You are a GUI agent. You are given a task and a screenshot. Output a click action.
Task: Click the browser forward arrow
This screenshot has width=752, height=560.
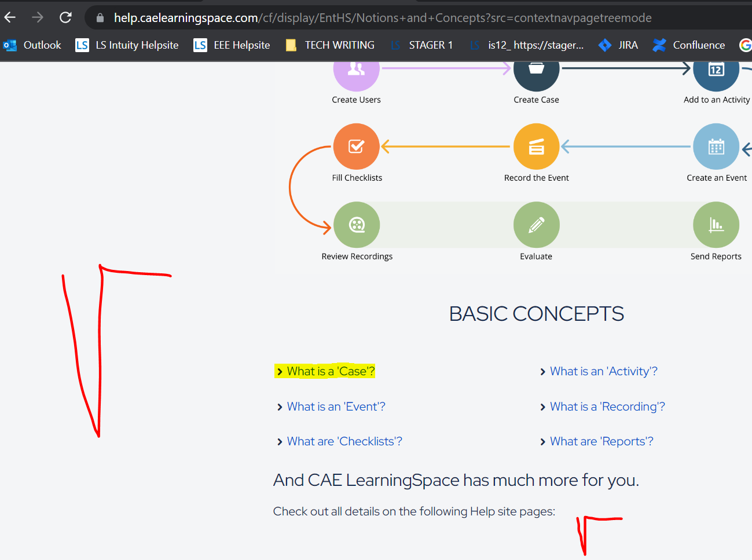tap(38, 17)
